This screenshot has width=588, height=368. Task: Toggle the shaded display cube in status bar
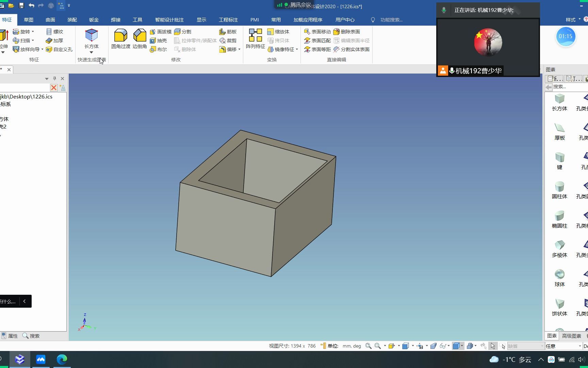point(456,346)
